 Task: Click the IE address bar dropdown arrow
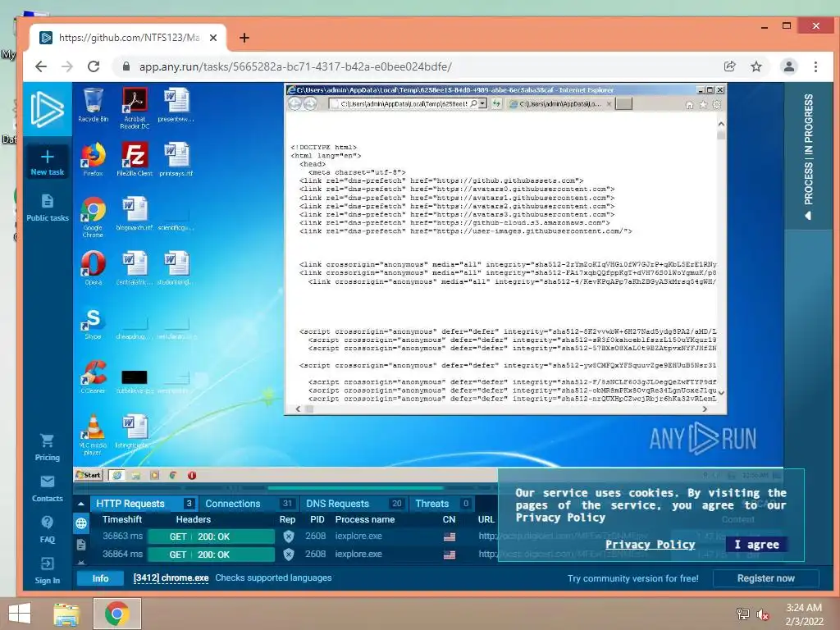(482, 103)
